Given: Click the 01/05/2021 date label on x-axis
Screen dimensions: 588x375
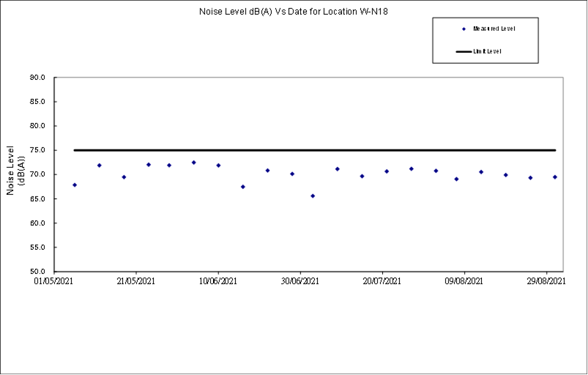Looking at the screenshot, I should tap(54, 281).
